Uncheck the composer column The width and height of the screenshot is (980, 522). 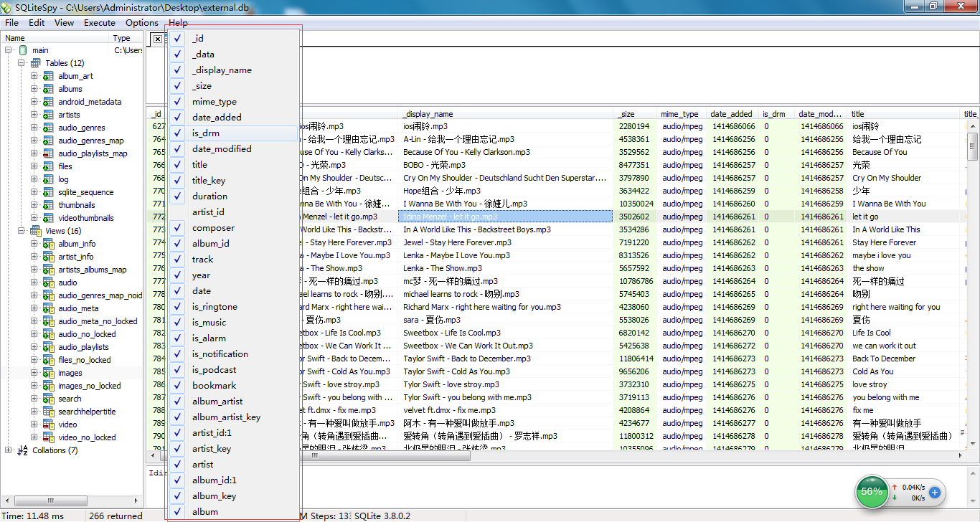[x=177, y=228]
